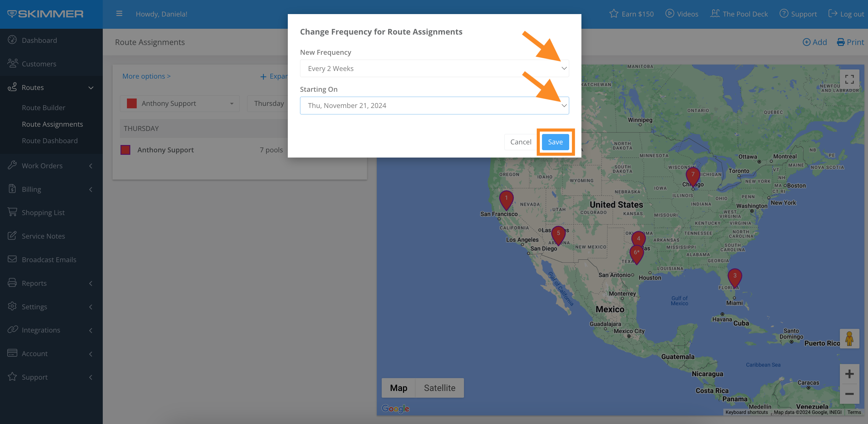Click the Save button
The width and height of the screenshot is (868, 424).
(x=555, y=142)
